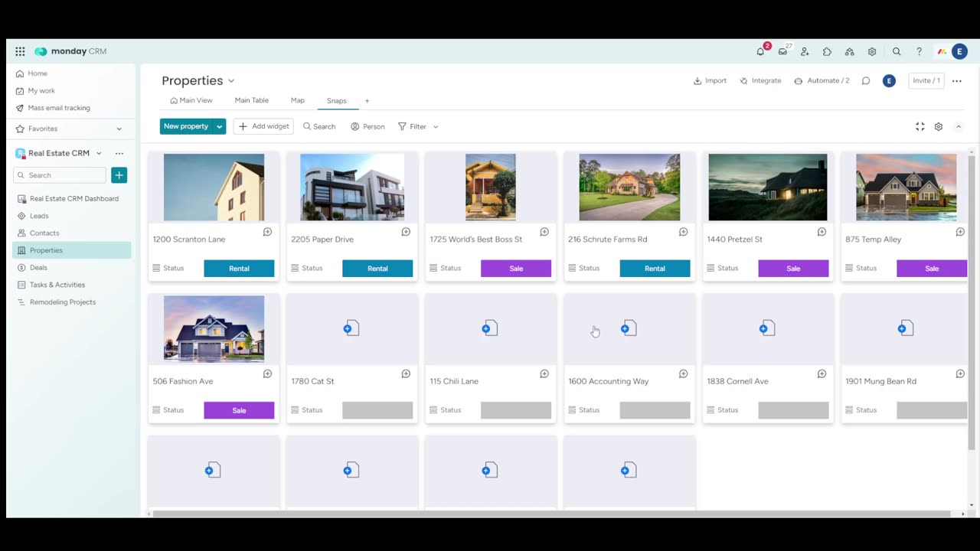The image size is (980, 551).
Task: Open the Automate / 2 button
Action: (822, 80)
